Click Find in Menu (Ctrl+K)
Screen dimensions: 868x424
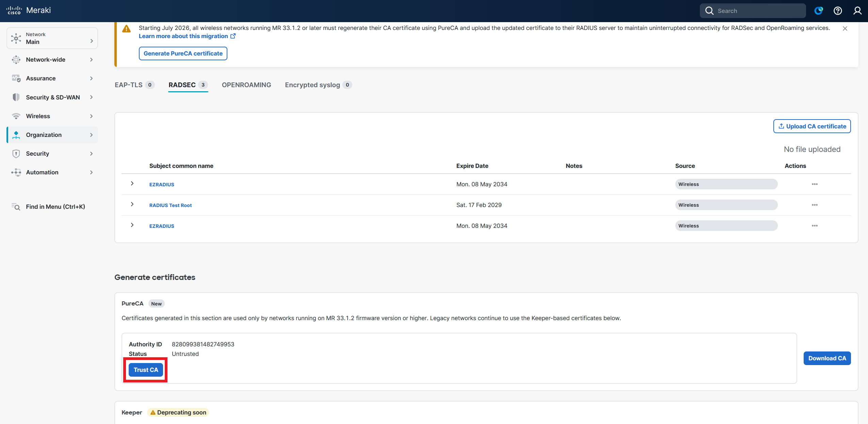tap(52, 207)
